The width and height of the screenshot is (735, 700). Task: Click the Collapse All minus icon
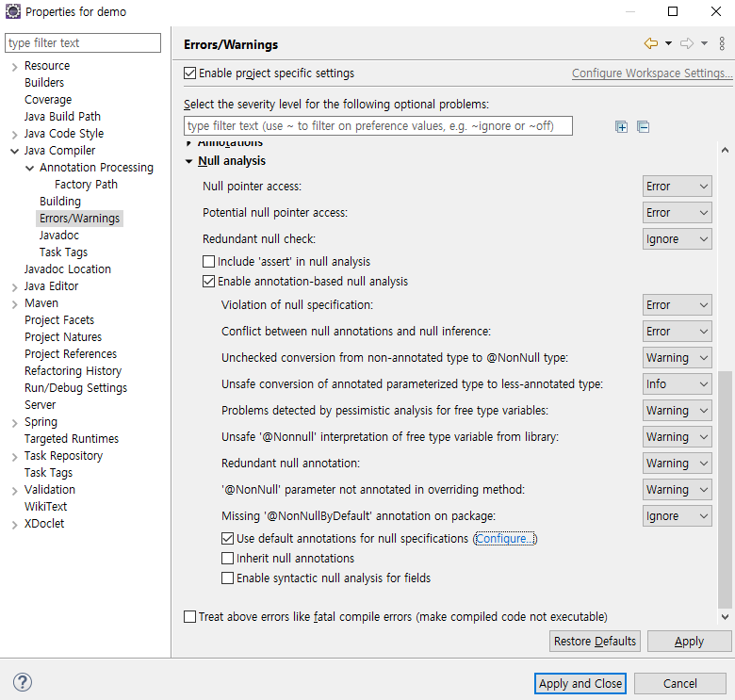click(x=643, y=127)
